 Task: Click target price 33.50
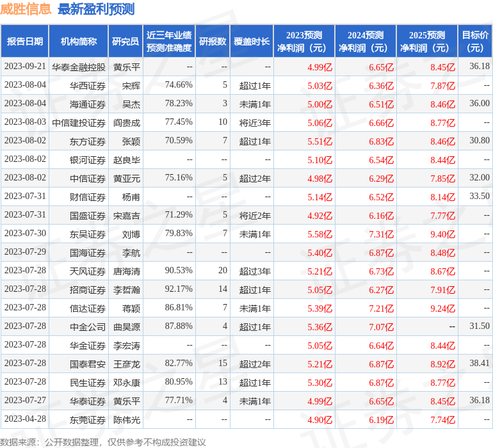(x=480, y=196)
